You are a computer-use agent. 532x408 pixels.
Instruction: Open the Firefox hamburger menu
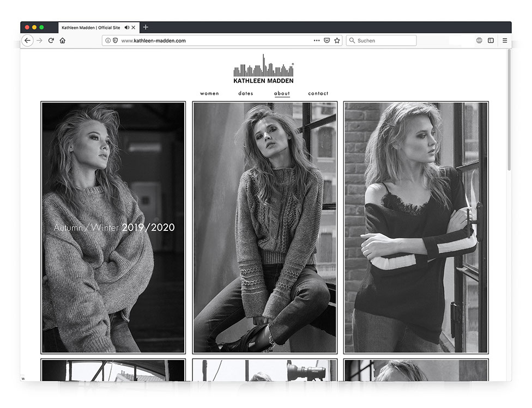point(505,41)
